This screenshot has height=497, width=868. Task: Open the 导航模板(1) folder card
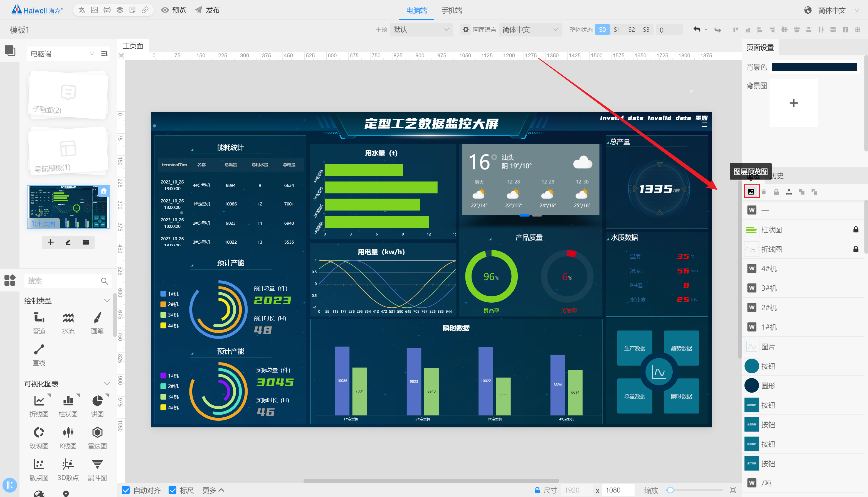point(68,151)
